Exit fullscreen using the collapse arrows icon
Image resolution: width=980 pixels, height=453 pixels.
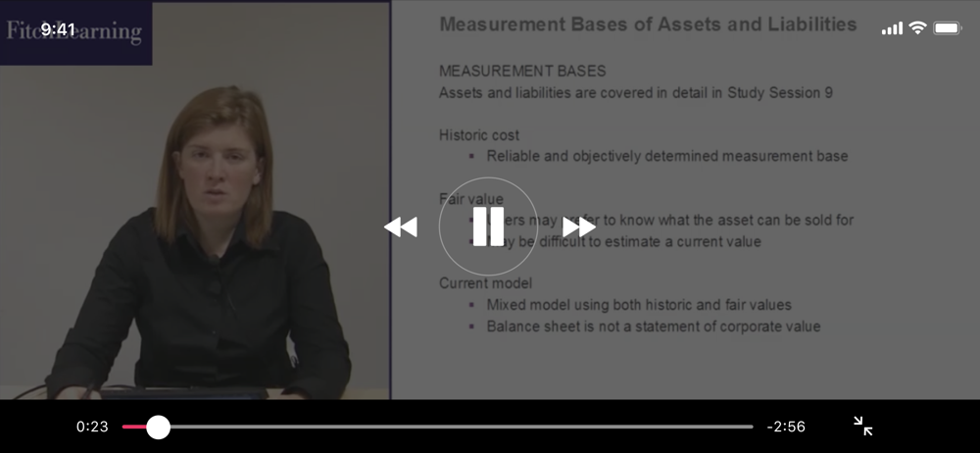pyautogui.click(x=863, y=427)
